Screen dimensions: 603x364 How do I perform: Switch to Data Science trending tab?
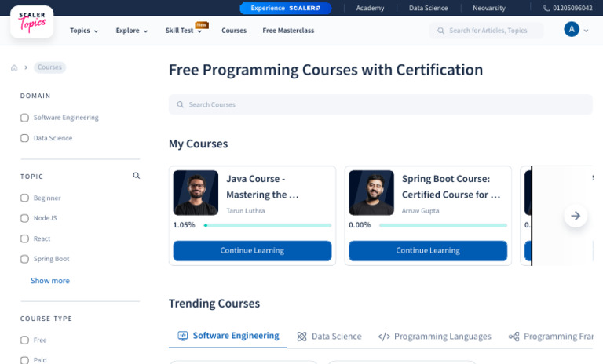[x=329, y=337]
